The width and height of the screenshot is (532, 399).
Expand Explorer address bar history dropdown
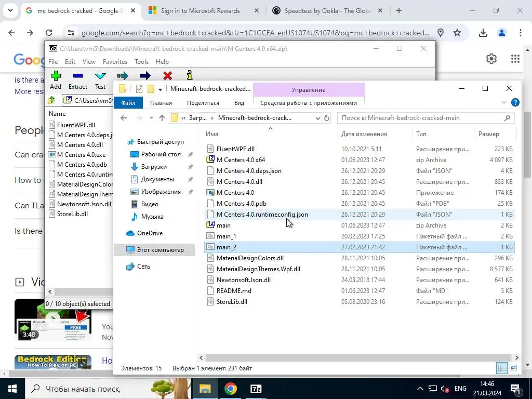click(317, 118)
